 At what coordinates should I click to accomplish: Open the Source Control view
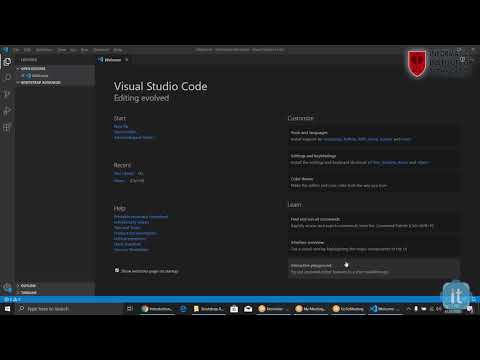pos(7,94)
